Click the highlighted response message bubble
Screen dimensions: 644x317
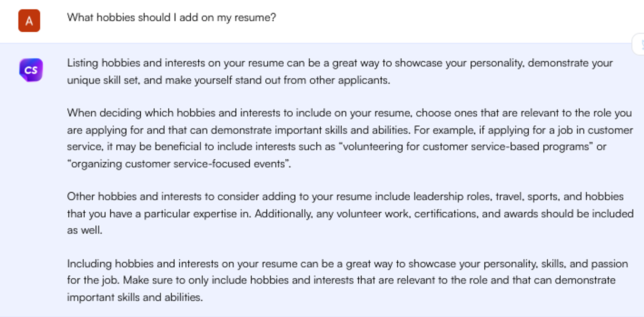pyautogui.click(x=322, y=177)
